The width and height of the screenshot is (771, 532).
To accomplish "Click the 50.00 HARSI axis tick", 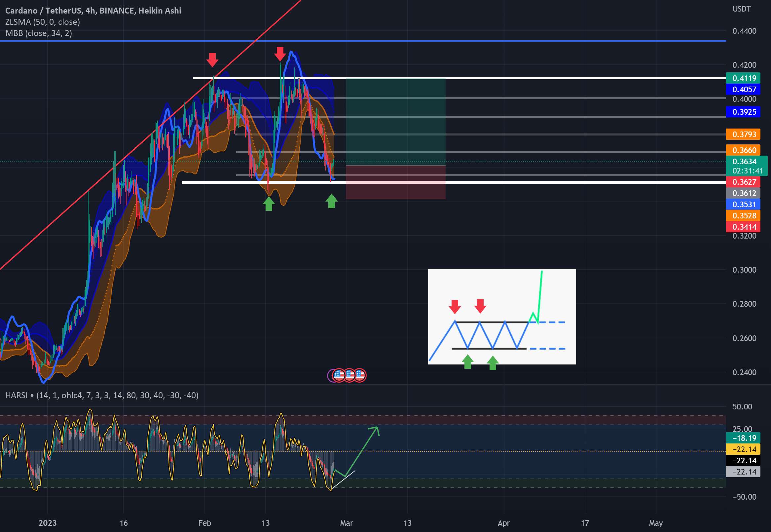I will (742, 407).
